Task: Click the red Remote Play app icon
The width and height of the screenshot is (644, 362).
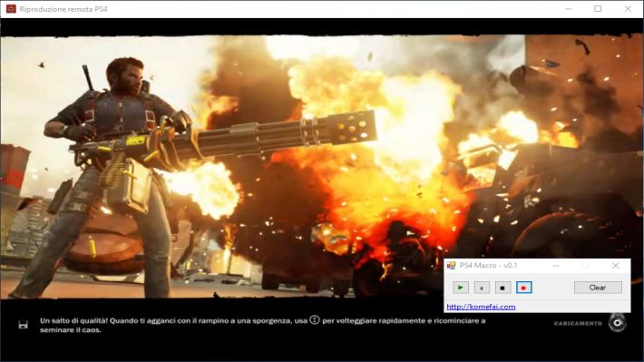Action: point(11,9)
